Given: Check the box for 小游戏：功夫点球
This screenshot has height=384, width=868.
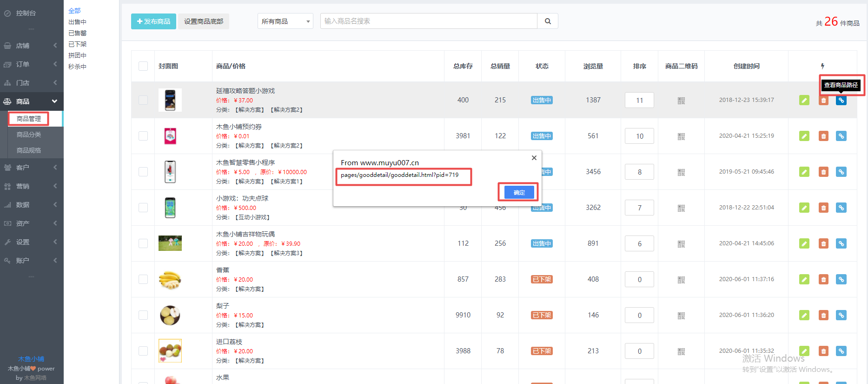Looking at the screenshot, I should tap(143, 208).
